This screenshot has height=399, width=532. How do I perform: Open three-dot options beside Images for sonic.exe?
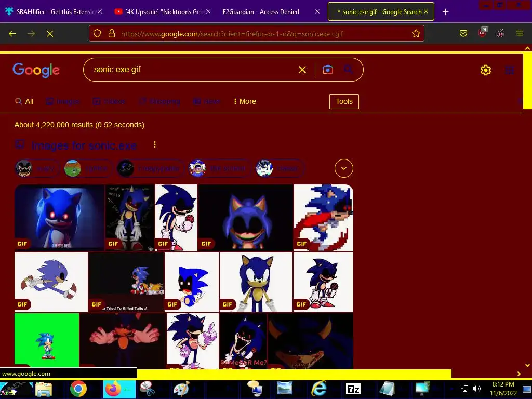155,145
